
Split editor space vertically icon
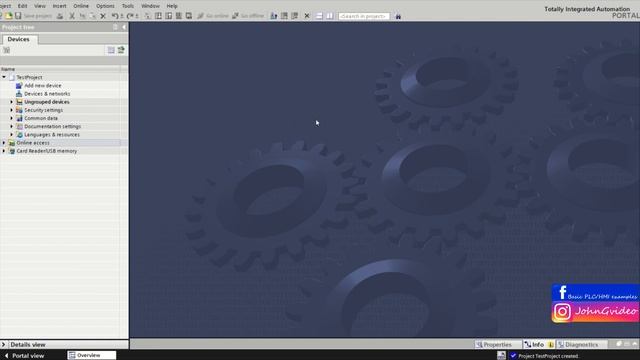(329, 16)
